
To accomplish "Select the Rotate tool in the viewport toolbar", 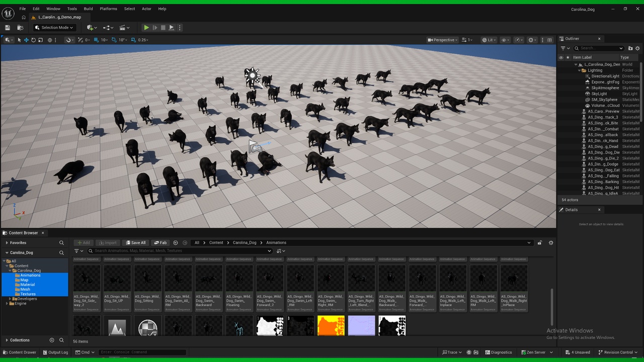I will point(33,40).
